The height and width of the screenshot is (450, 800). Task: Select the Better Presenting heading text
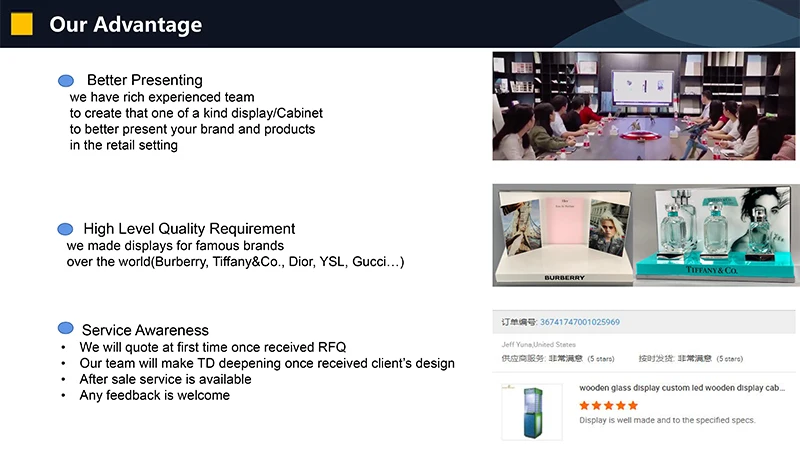point(144,80)
